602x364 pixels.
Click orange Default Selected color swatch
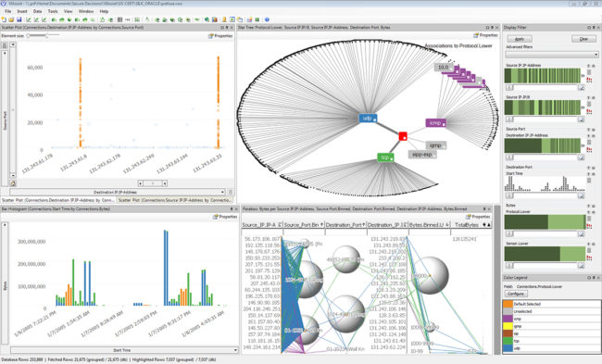(x=508, y=304)
